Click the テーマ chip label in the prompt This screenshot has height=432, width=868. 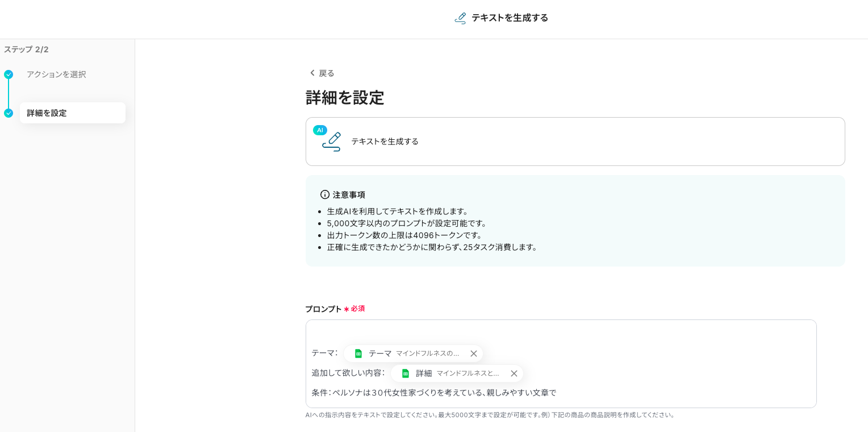380,354
